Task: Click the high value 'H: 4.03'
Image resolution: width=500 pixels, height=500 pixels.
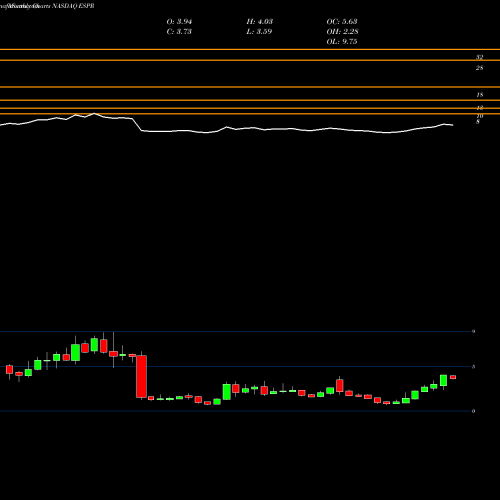Action: (260, 22)
